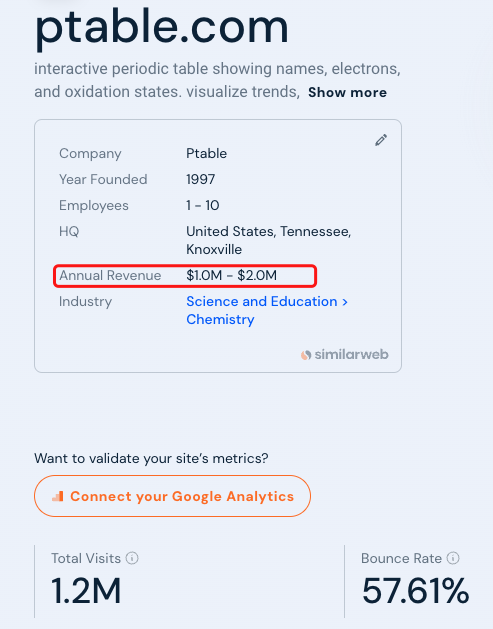Click the site description paragraph text

click(x=217, y=80)
